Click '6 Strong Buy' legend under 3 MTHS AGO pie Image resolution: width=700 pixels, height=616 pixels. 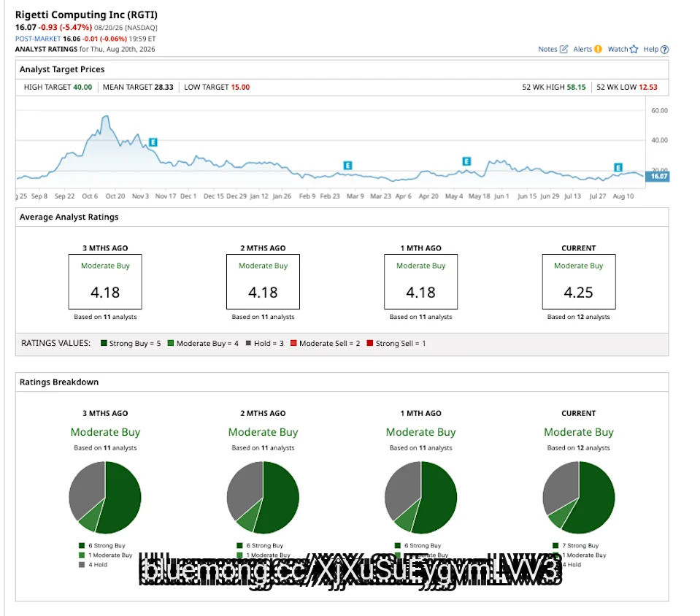tap(102, 545)
